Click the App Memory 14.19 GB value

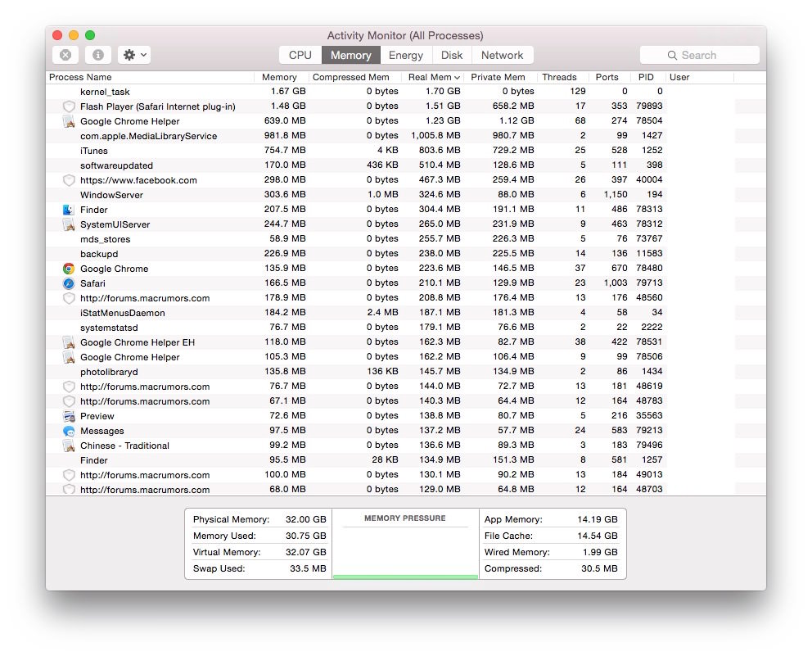click(597, 519)
